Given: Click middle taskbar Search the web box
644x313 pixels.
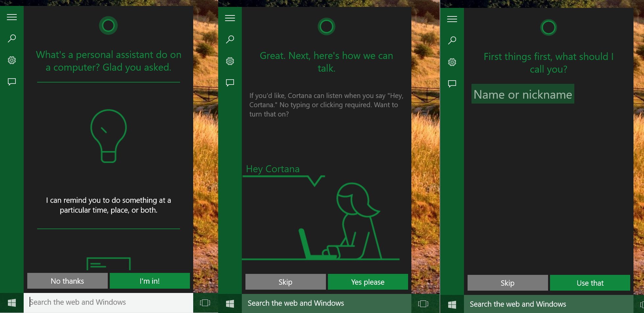Looking at the screenshot, I should (327, 303).
